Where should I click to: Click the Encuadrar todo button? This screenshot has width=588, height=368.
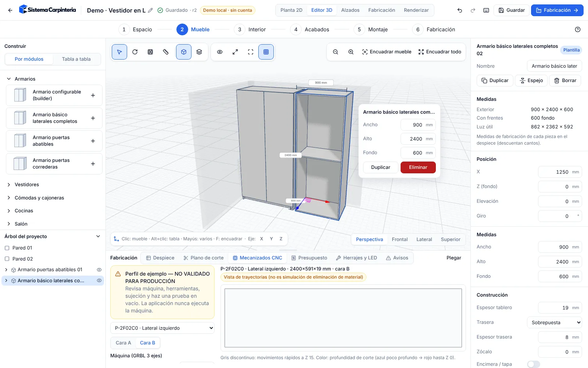(440, 52)
